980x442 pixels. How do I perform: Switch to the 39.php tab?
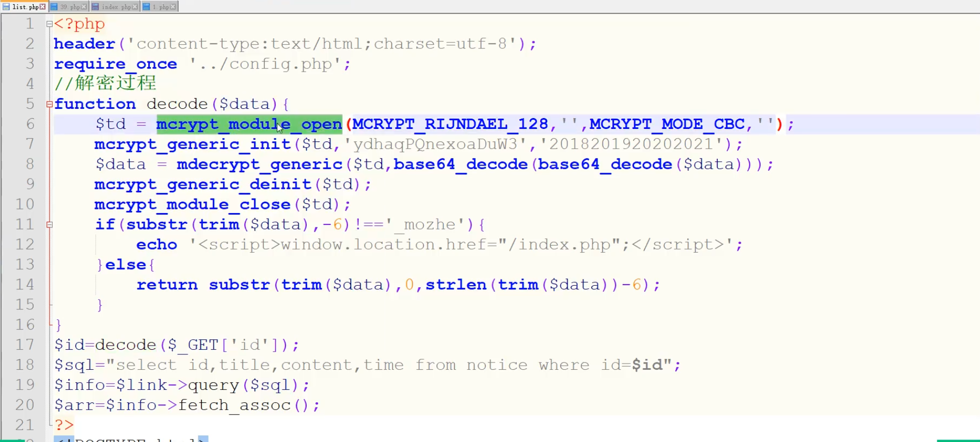tap(70, 7)
